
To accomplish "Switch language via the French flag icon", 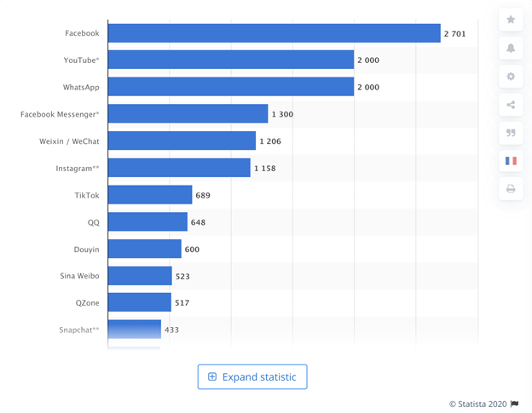I will tap(511, 161).
